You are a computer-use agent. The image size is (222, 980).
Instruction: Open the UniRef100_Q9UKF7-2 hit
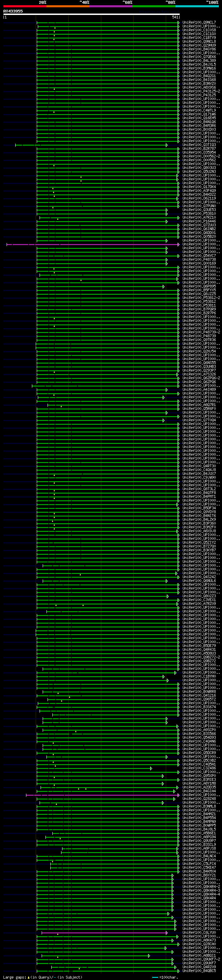[x=201, y=959]
